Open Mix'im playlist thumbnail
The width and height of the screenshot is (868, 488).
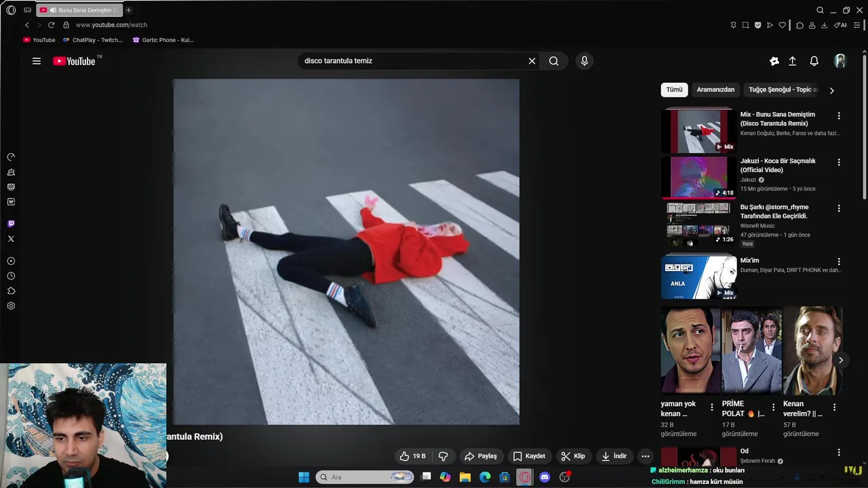pyautogui.click(x=698, y=277)
